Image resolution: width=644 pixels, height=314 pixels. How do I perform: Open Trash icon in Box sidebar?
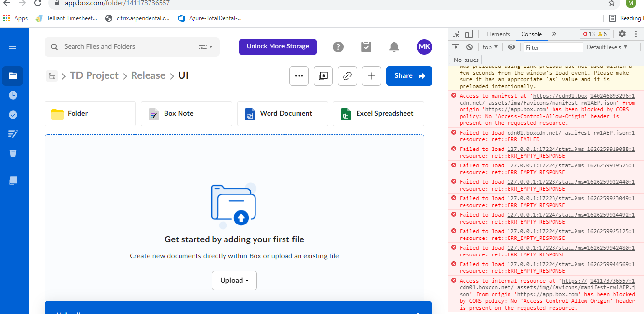(13, 153)
